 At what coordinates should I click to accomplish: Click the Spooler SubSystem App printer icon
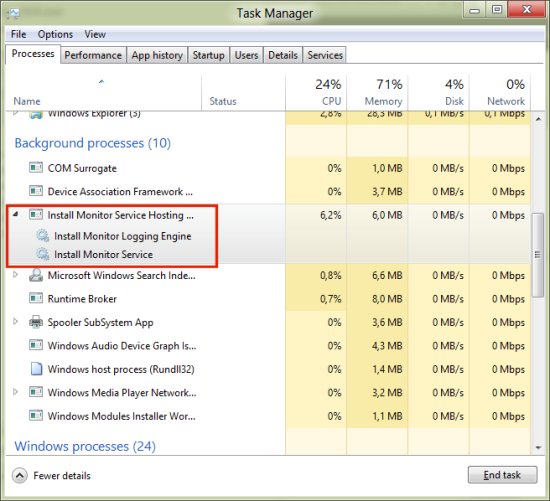(x=36, y=322)
